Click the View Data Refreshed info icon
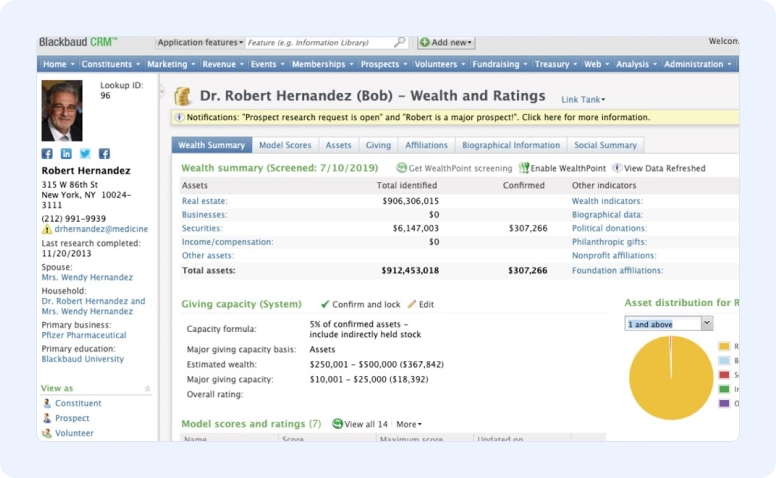This screenshot has height=478, width=776. click(x=617, y=168)
